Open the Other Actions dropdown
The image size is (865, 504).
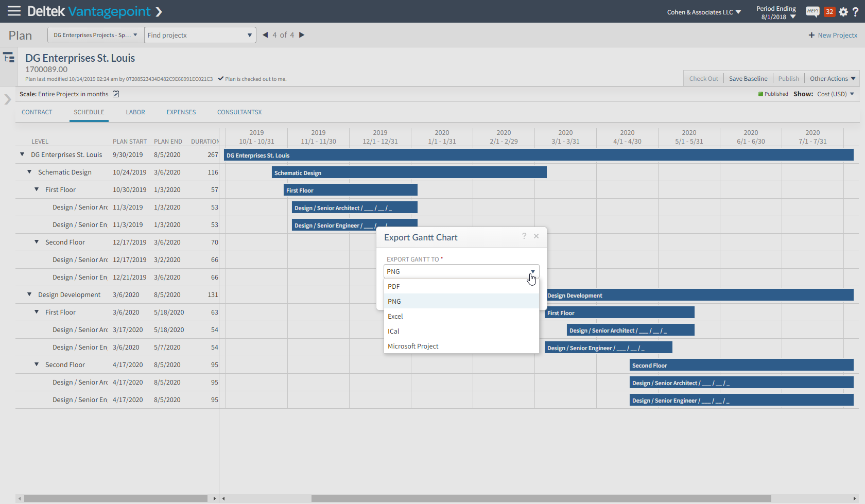[832, 78]
